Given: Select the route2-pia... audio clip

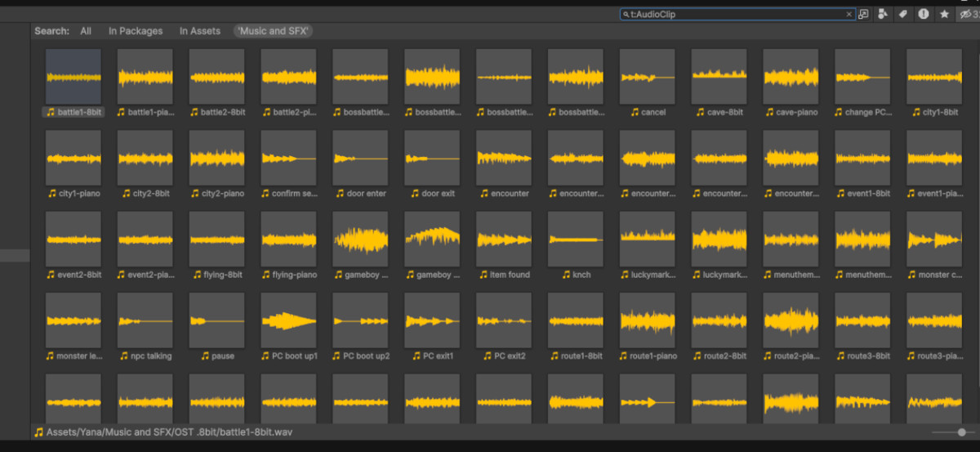Looking at the screenshot, I should click(791, 328).
